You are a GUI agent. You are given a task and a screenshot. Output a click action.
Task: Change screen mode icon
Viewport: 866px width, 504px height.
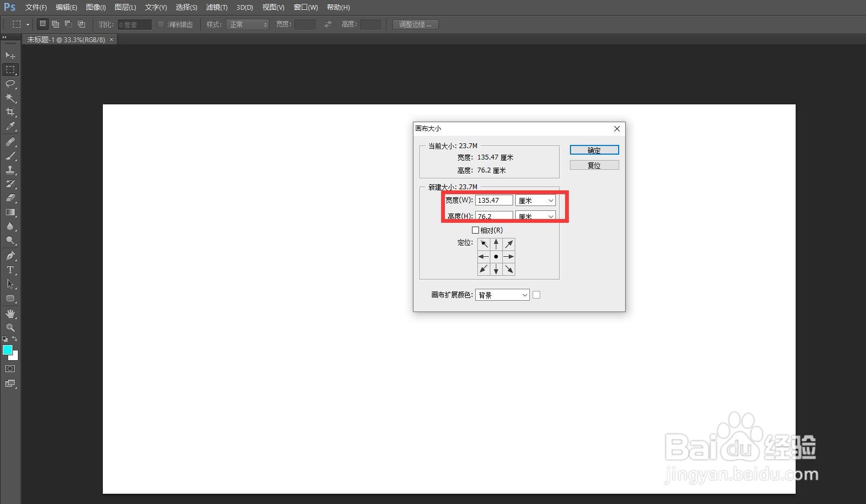pyautogui.click(x=10, y=383)
